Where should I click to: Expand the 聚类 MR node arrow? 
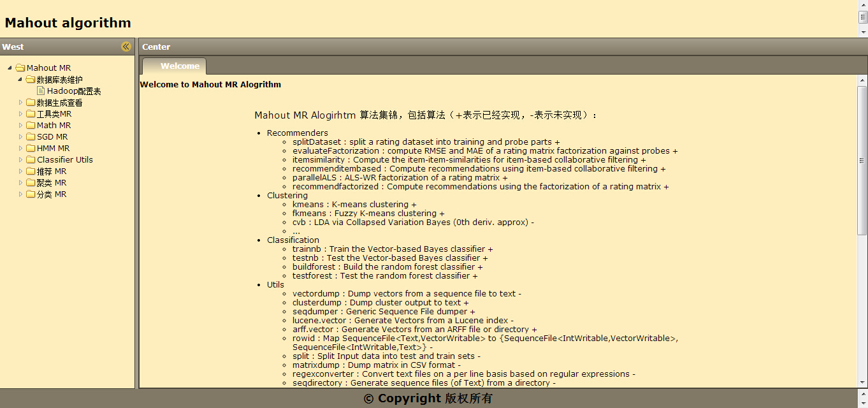point(20,183)
